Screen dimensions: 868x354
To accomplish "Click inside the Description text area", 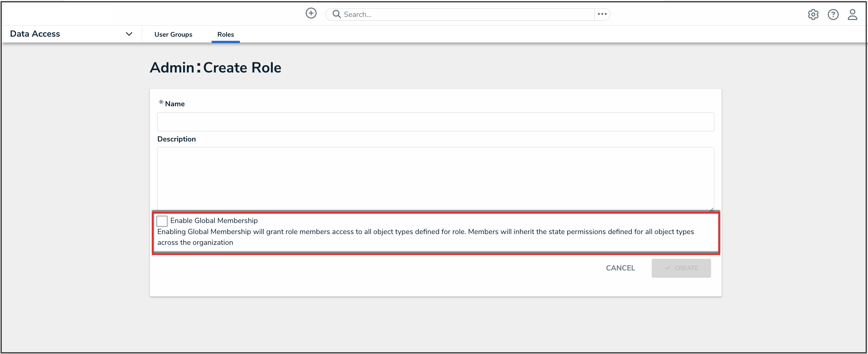I will [x=435, y=179].
